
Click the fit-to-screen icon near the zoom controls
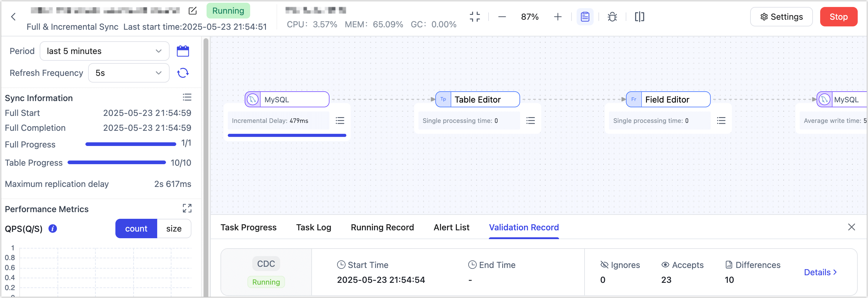pyautogui.click(x=475, y=16)
